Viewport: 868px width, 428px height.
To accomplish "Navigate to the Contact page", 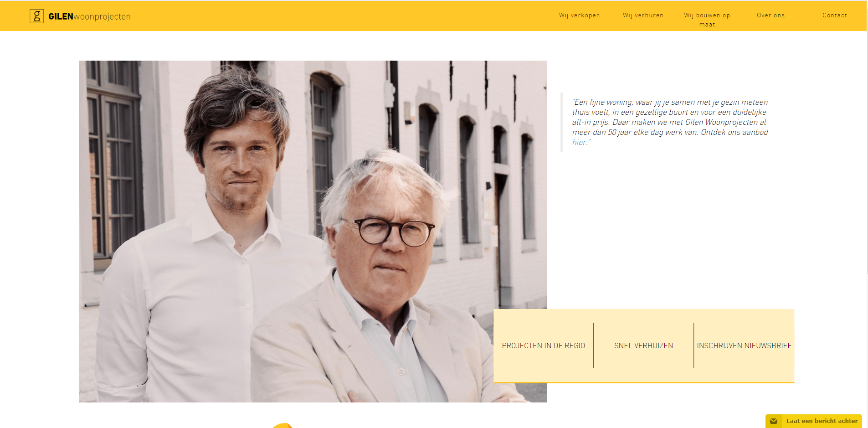I will click(x=834, y=15).
